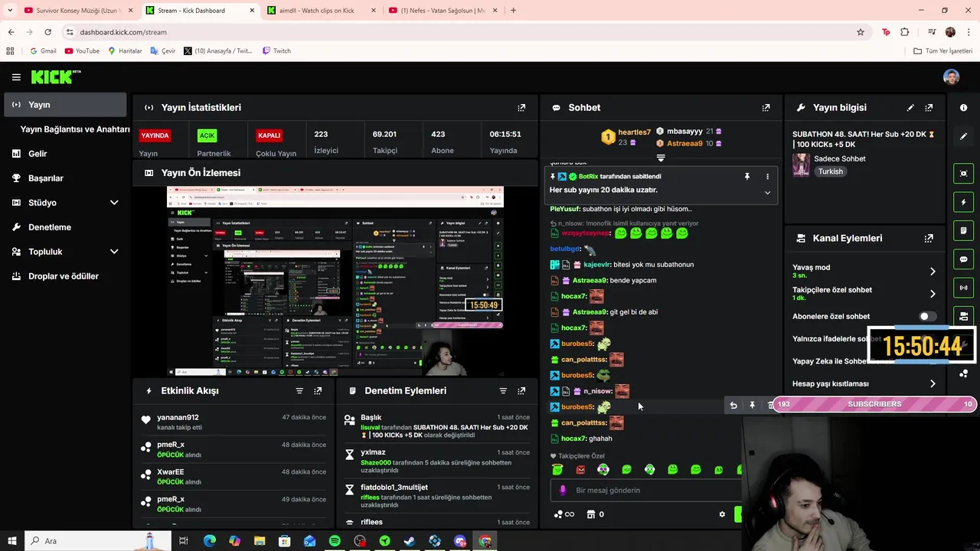
Task: Open a new browser tab
Action: 513,11
